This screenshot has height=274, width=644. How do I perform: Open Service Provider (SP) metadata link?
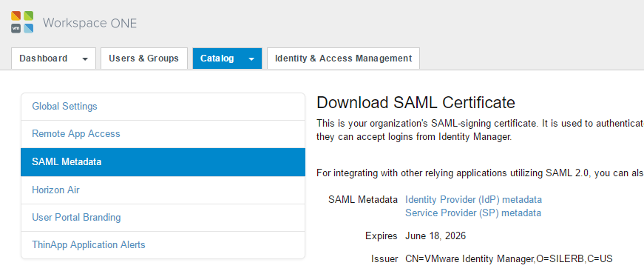pyautogui.click(x=473, y=213)
